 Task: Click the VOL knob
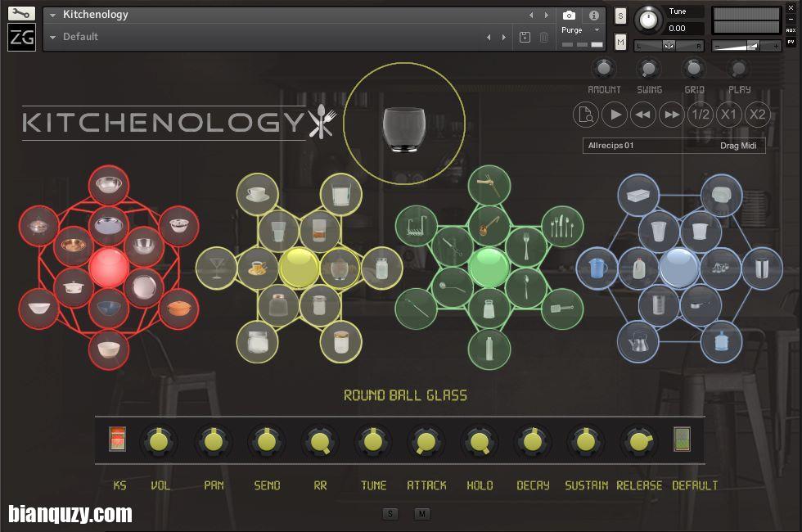[159, 441]
